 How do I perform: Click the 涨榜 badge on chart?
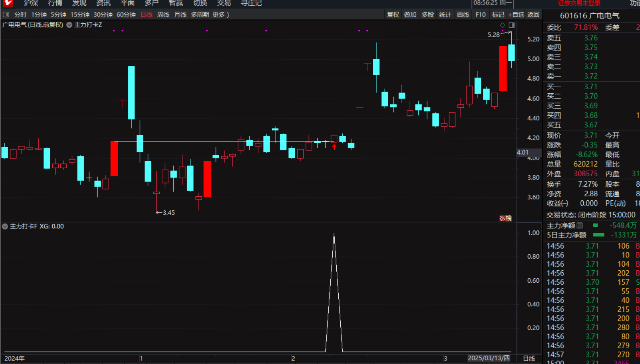click(505, 218)
